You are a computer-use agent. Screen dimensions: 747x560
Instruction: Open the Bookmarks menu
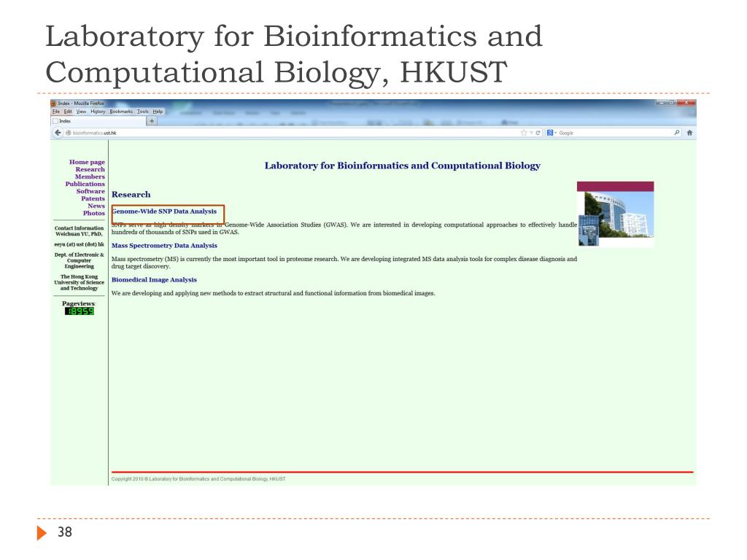coord(121,112)
